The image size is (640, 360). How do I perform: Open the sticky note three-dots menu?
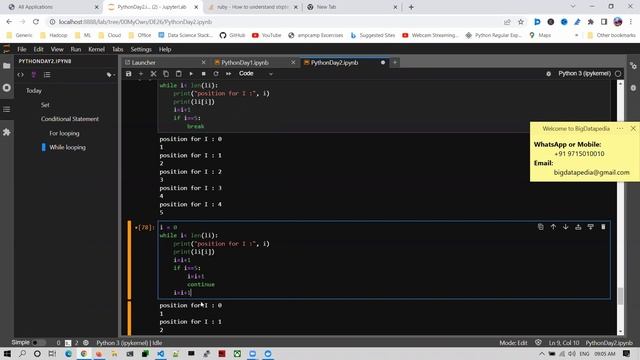[620, 128]
